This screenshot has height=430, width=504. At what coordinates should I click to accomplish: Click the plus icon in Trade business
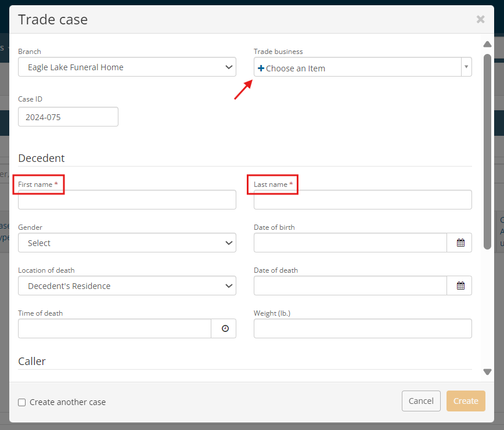tap(261, 68)
